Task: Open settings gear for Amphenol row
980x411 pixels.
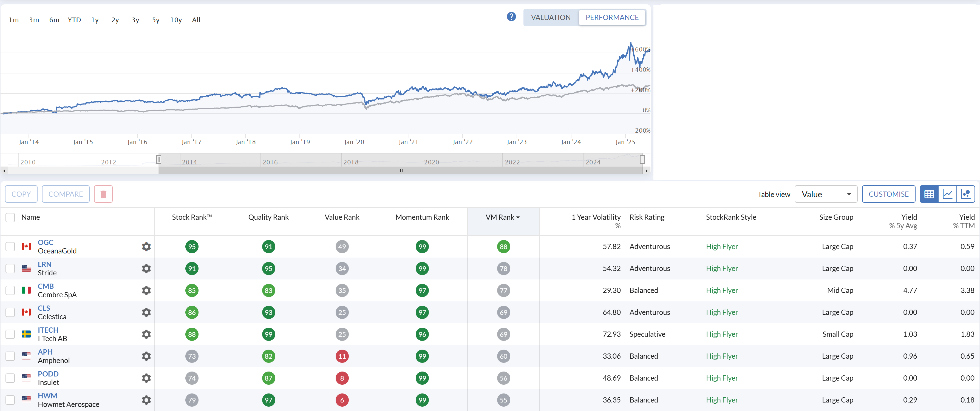Action: pos(146,356)
